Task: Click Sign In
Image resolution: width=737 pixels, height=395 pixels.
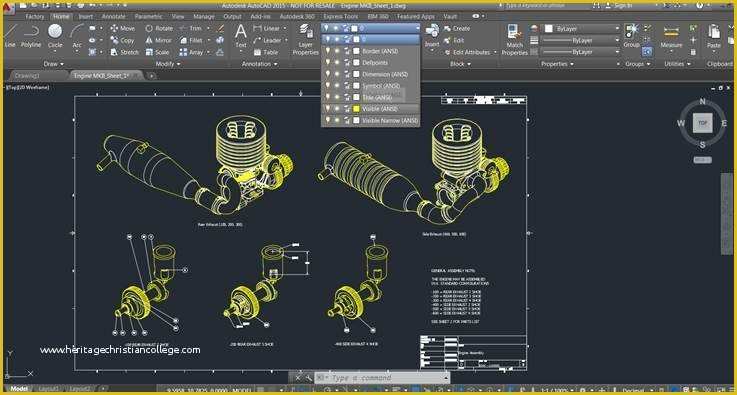Action: point(624,6)
